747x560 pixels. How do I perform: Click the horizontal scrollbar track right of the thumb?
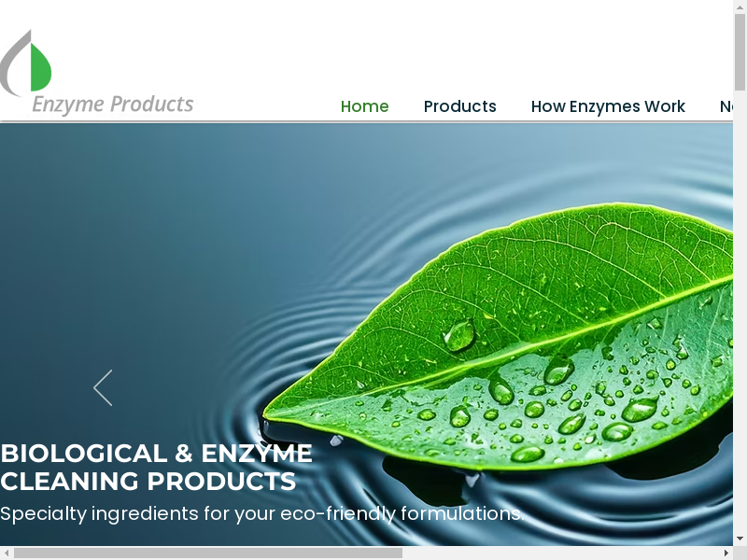pyautogui.click(x=561, y=553)
